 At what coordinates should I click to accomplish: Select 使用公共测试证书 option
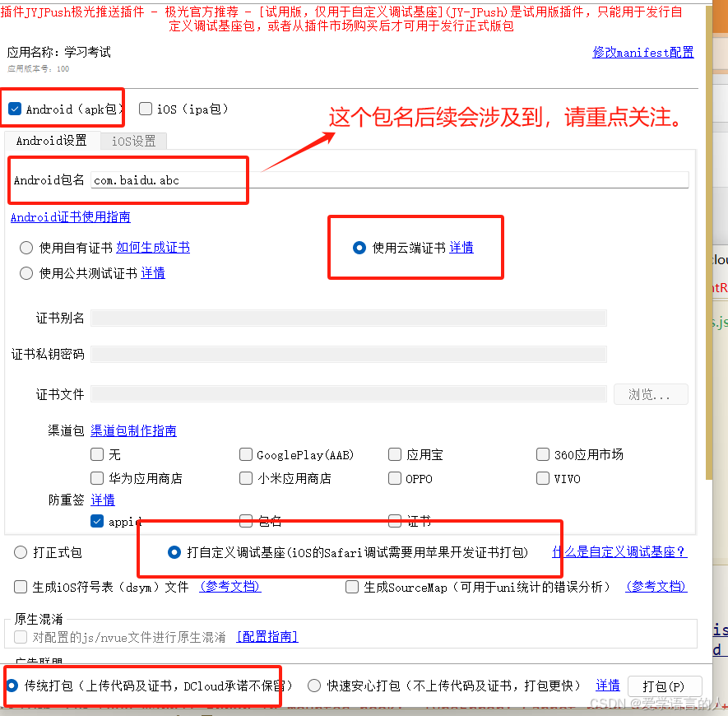(26, 272)
